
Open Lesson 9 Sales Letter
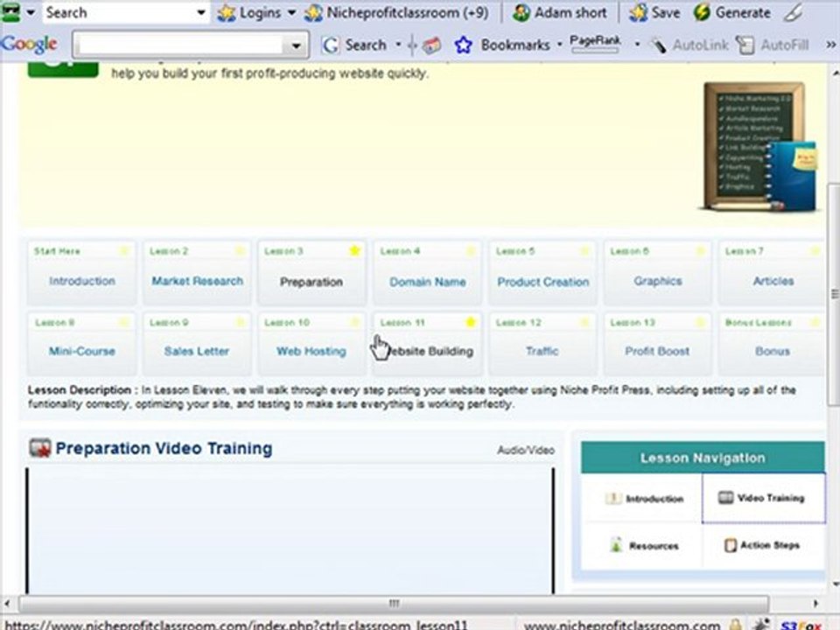[197, 344]
